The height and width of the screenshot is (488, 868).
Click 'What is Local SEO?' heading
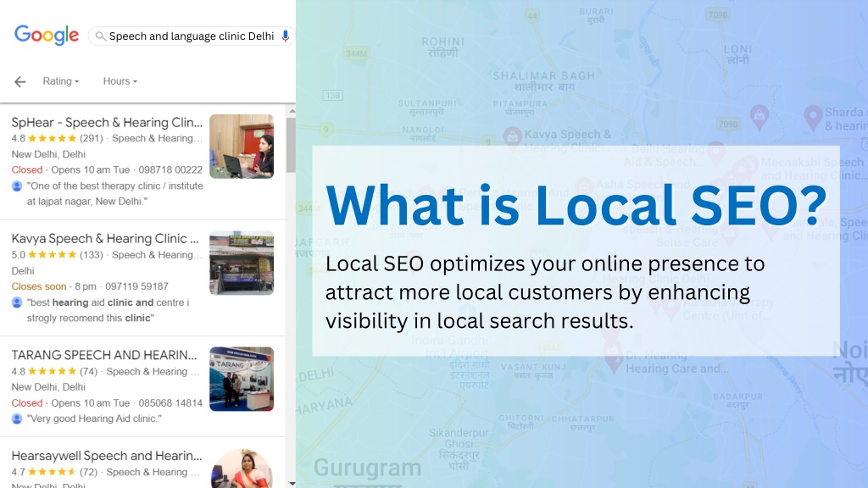tap(576, 205)
